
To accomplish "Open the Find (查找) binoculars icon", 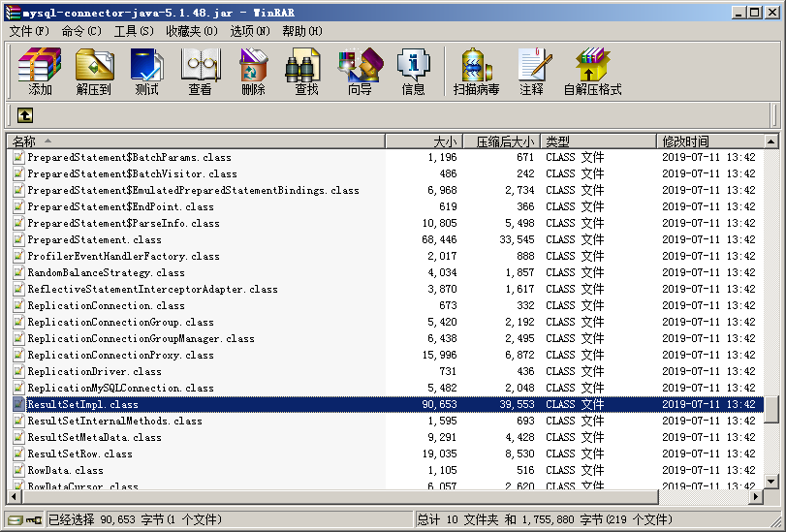I will (306, 71).
